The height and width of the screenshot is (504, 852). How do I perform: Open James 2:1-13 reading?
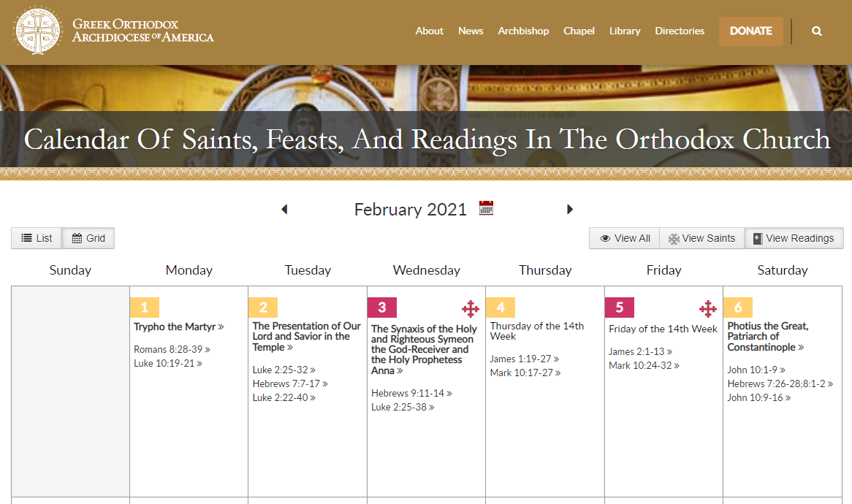(x=641, y=351)
